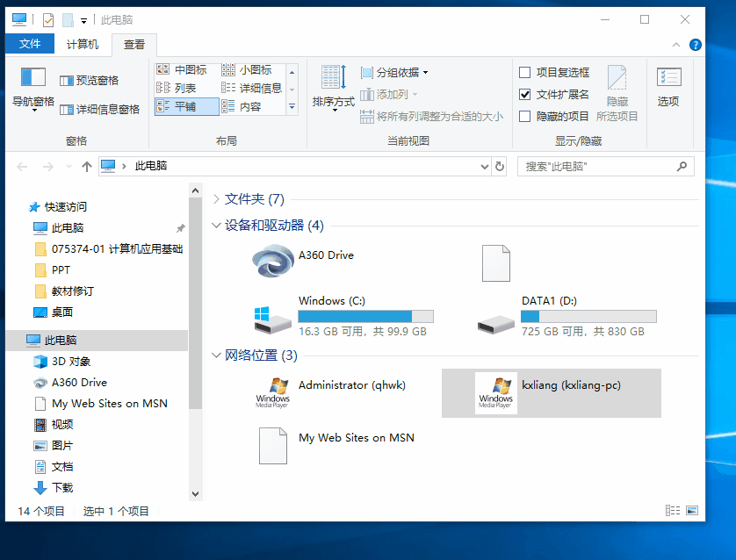The width and height of the screenshot is (736, 560).
Task: Go up one folder level
Action: click(x=86, y=167)
